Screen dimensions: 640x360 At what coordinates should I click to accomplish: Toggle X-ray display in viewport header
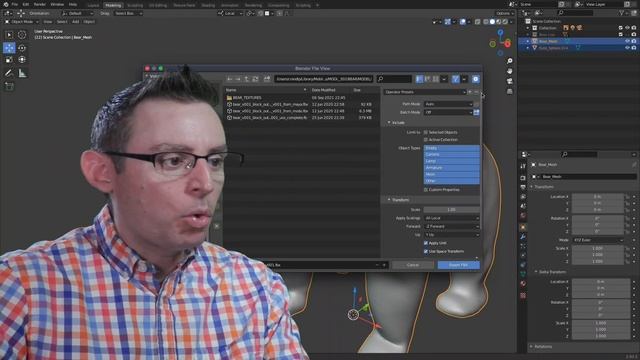(x=478, y=22)
